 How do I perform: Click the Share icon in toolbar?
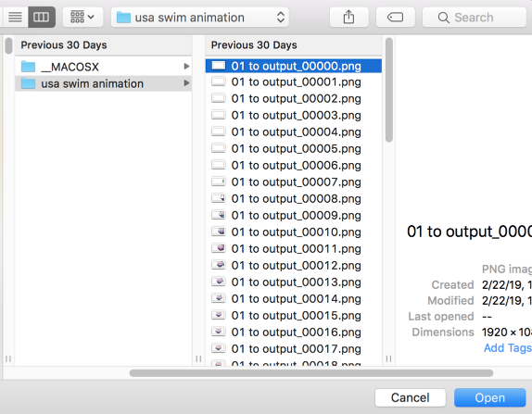(x=348, y=17)
